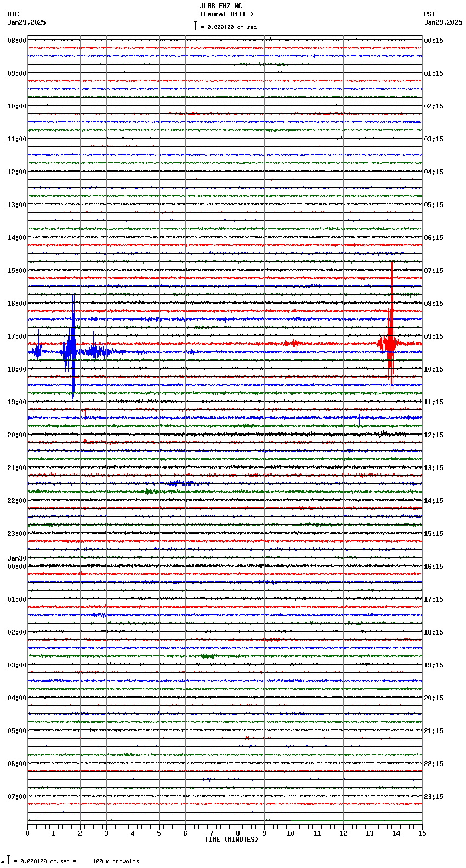This screenshot has height=868, width=466.
Task: Click the 10 tick on the time axis
Action: pyautogui.click(x=291, y=833)
